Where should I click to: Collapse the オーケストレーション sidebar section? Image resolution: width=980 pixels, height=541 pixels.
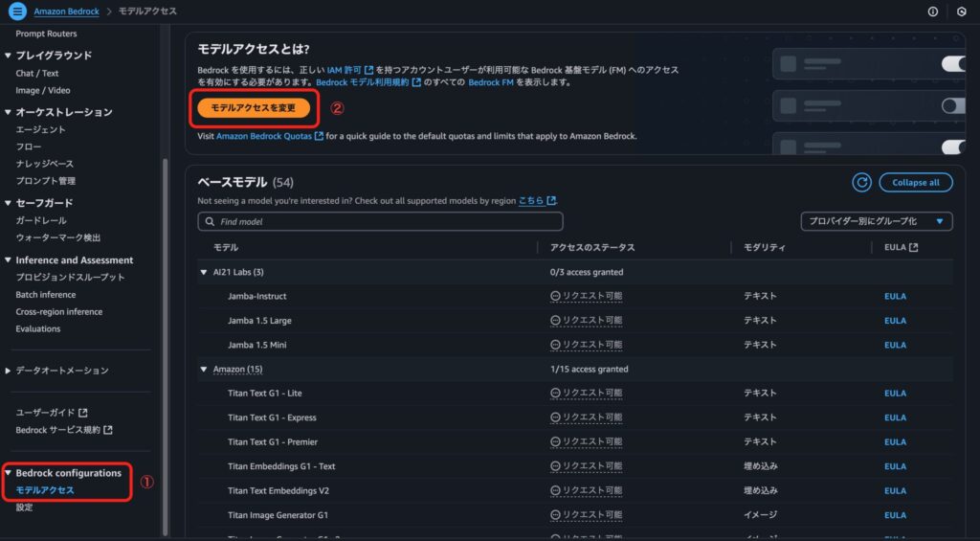pyautogui.click(x=8, y=112)
